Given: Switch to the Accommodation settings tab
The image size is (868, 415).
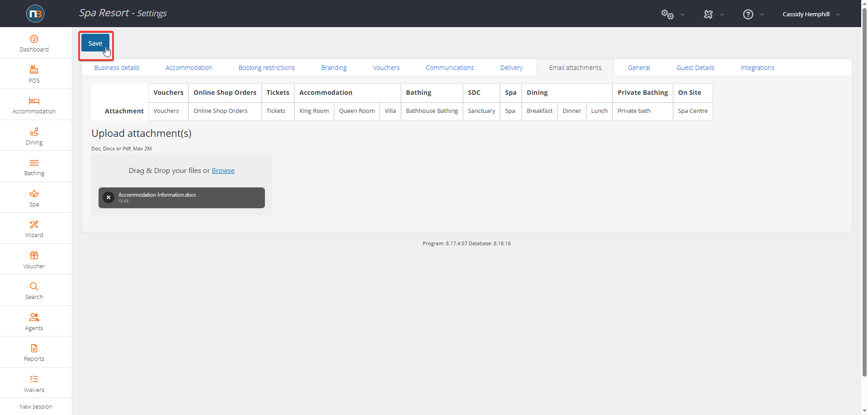Looking at the screenshot, I should tap(189, 68).
